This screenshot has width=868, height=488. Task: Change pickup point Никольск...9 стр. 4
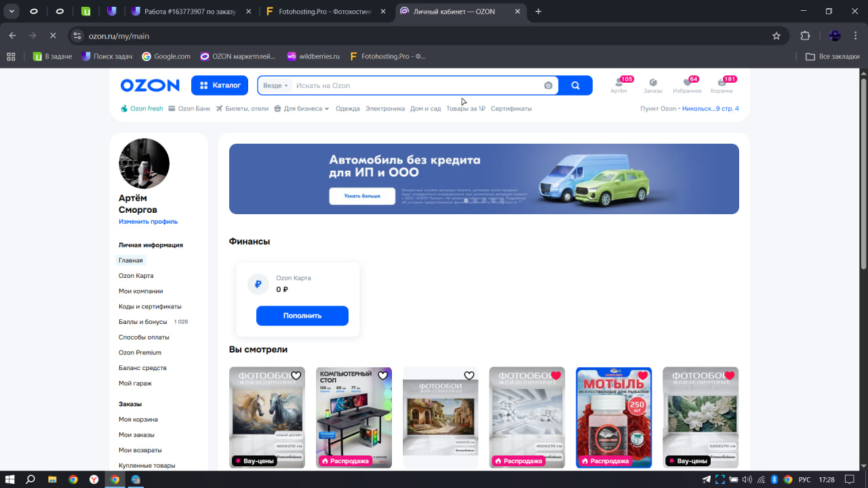[711, 108]
